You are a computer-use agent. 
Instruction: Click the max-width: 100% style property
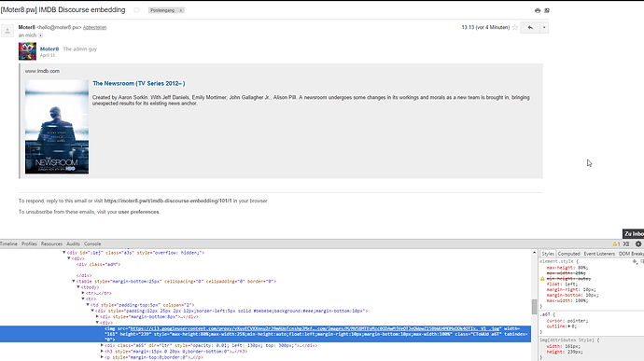[567, 300]
